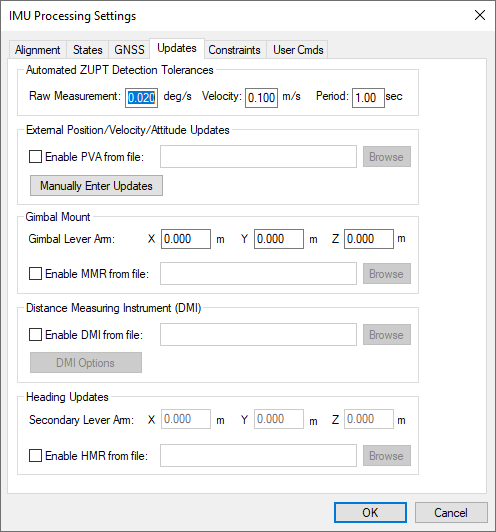Click Gimbal Lever Arm Y field

click(x=279, y=239)
